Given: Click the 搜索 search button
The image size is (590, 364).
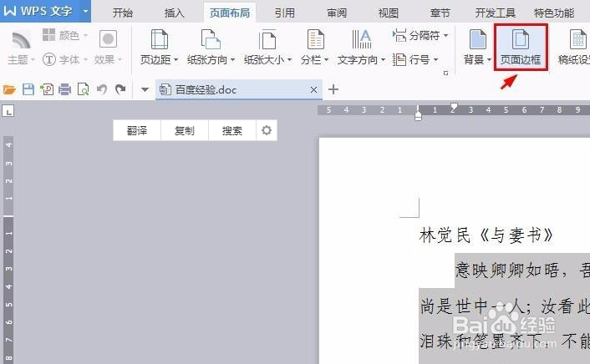Looking at the screenshot, I should (232, 130).
